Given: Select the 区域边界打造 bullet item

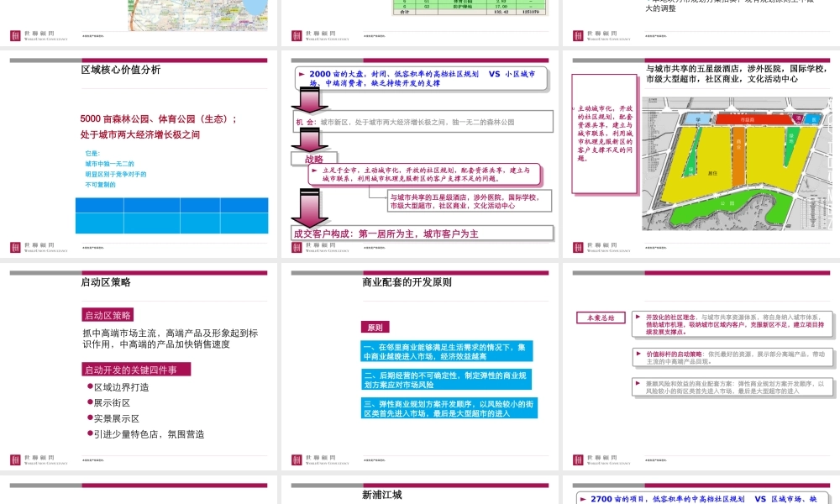Looking at the screenshot, I should pos(118,387).
